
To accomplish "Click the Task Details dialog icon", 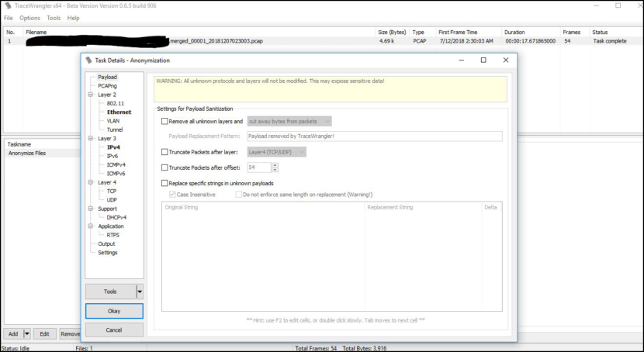I will click(x=88, y=60).
